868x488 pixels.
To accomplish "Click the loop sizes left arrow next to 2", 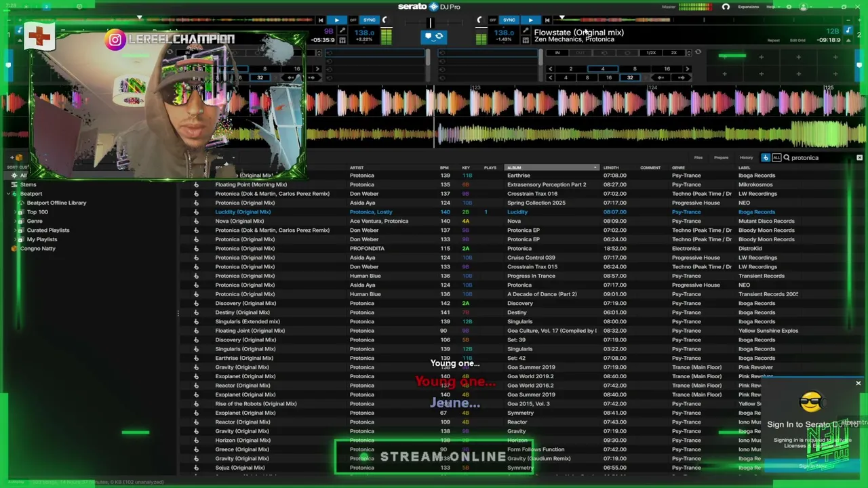I will pos(551,68).
